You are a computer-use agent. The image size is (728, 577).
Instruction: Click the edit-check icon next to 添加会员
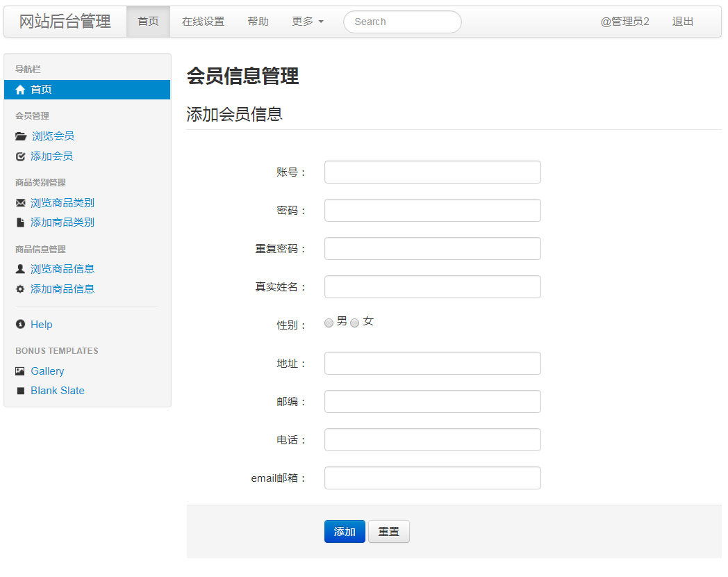[x=20, y=156]
